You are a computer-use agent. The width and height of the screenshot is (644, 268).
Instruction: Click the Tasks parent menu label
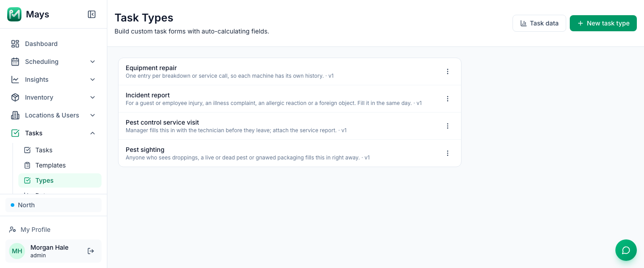point(34,133)
